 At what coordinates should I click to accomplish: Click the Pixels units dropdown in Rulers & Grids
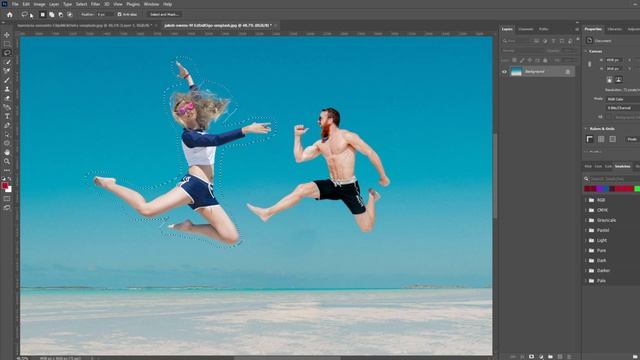pos(632,139)
